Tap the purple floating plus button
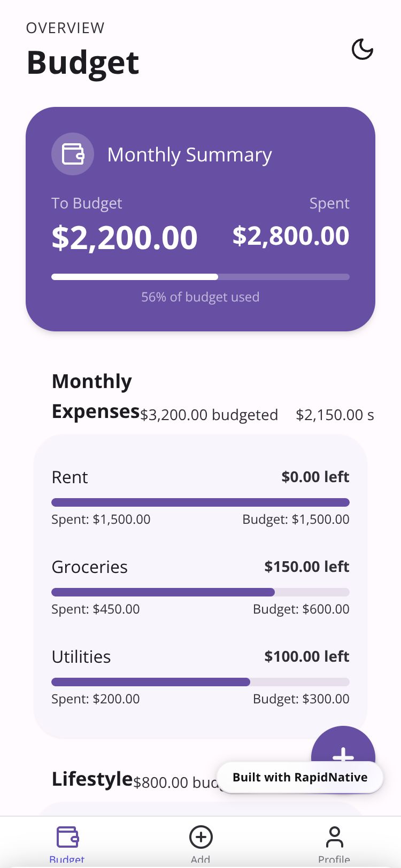This screenshot has width=401, height=868. (x=343, y=747)
